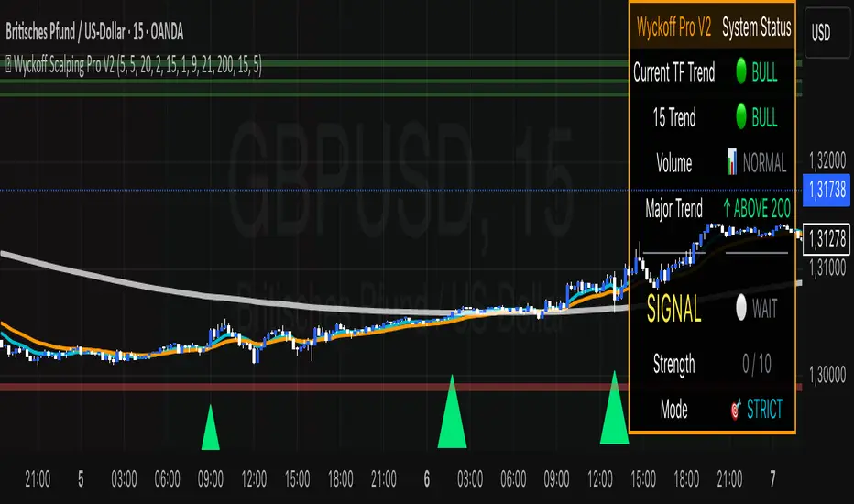The height and width of the screenshot is (504, 854).
Task: Click the 1,32000 price axis label
Action: (x=827, y=160)
